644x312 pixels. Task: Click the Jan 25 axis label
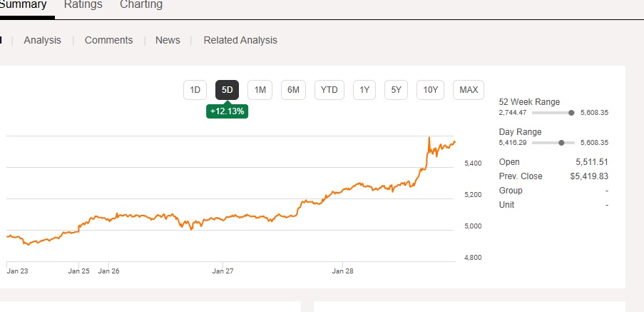pyautogui.click(x=79, y=271)
